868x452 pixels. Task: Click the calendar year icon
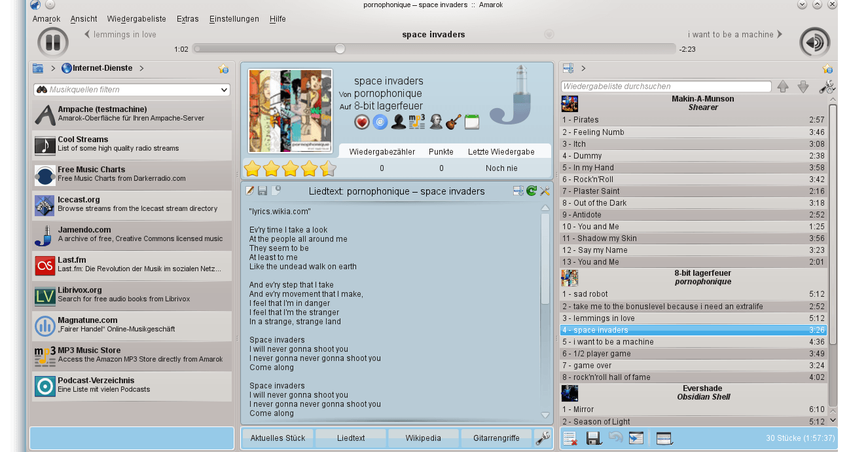[472, 122]
